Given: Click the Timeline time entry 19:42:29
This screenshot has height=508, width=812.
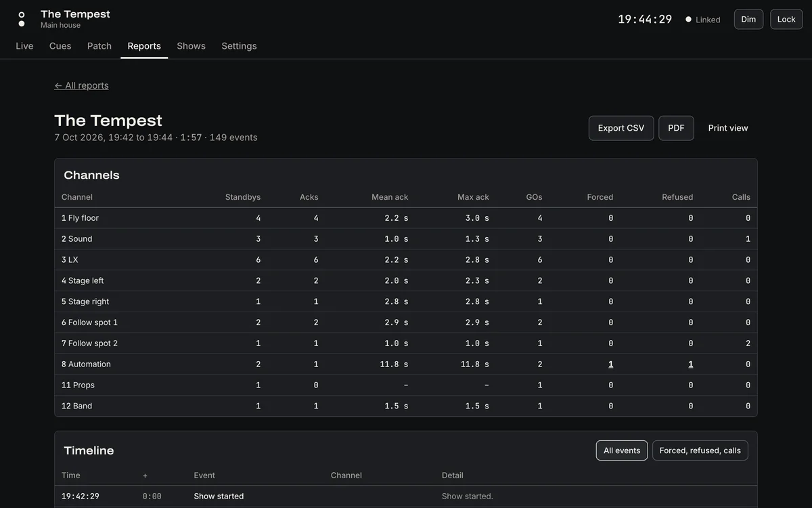Looking at the screenshot, I should coord(81,496).
